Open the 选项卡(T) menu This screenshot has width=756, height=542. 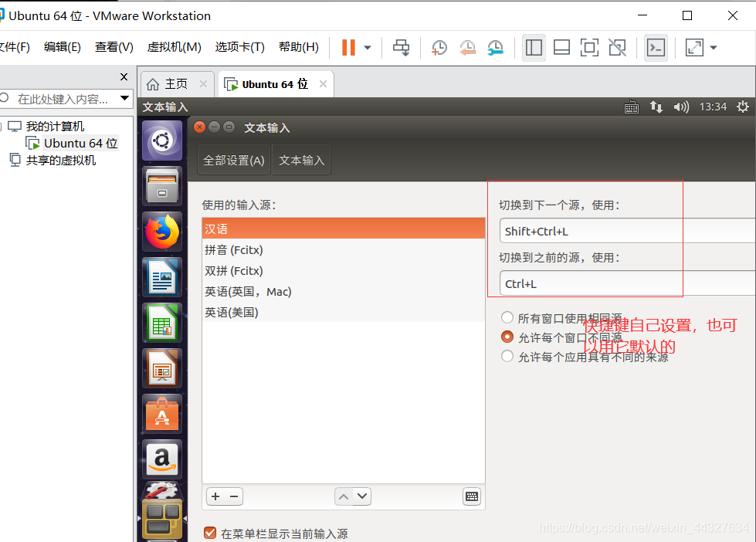[239, 47]
